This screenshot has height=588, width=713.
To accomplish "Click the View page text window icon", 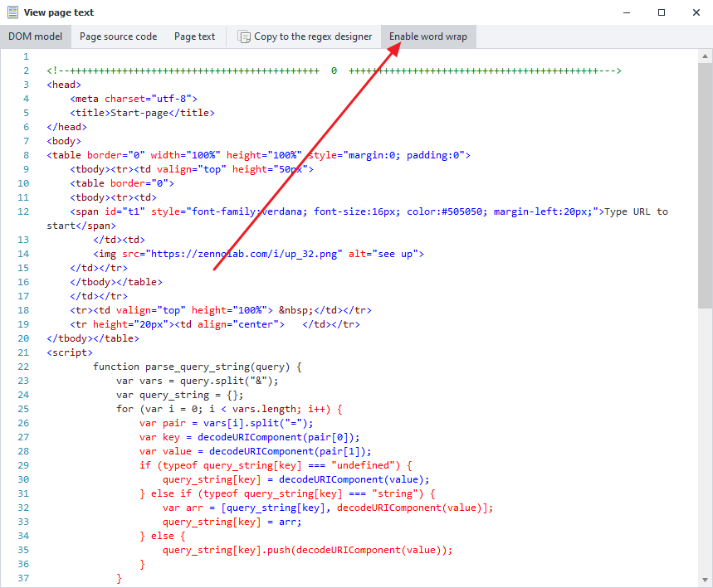I will click(x=12, y=12).
